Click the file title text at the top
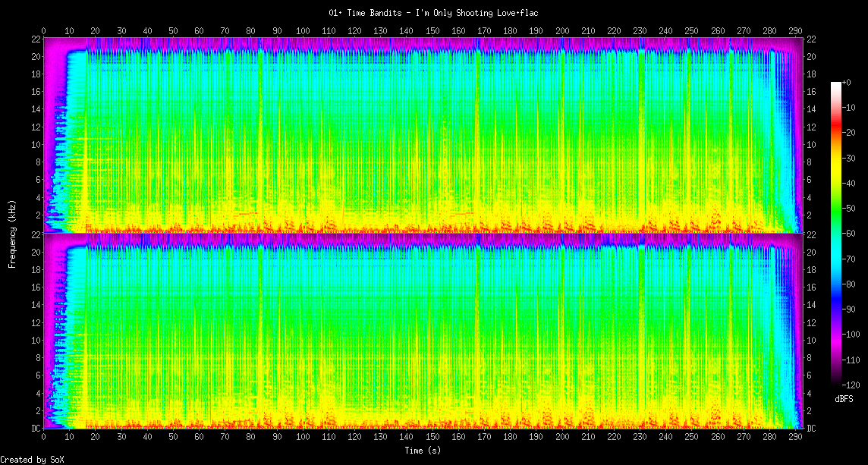The image size is (868, 465). (434, 13)
